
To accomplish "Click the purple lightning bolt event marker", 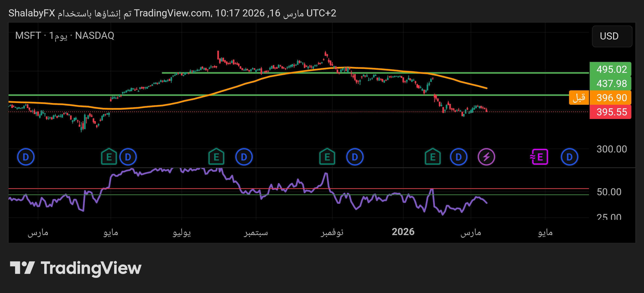I will pos(486,157).
